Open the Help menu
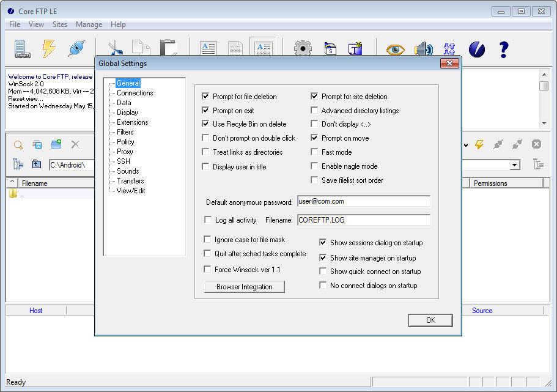Viewport: 557px width, 392px height. pos(118,24)
